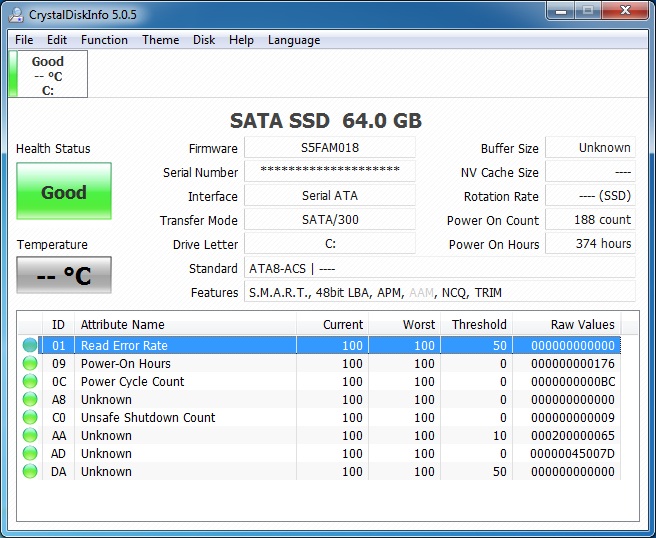Screen dimensions: 656x538
Task: Click the Interface field Serial ATA
Action: pos(330,195)
